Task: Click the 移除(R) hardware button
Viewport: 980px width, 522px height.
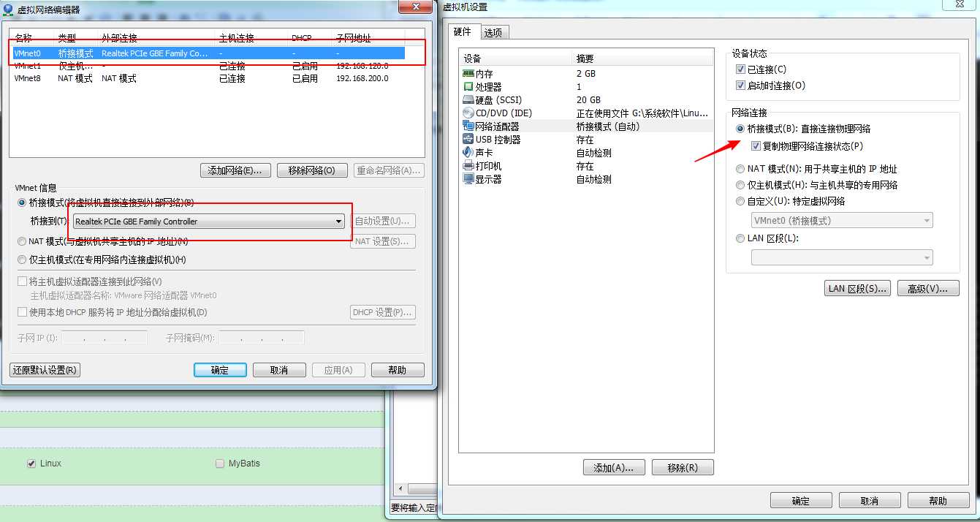Action: (683, 468)
